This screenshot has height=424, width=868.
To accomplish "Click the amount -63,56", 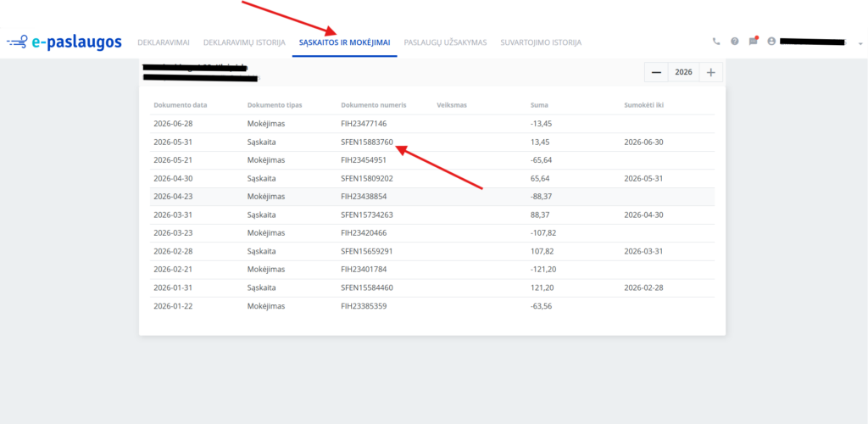I will tap(541, 306).
